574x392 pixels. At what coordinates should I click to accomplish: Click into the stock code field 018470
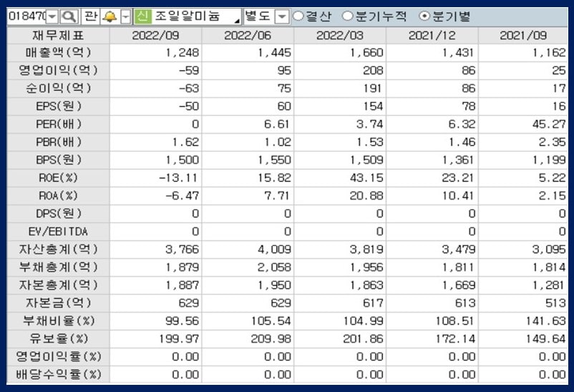(x=27, y=16)
